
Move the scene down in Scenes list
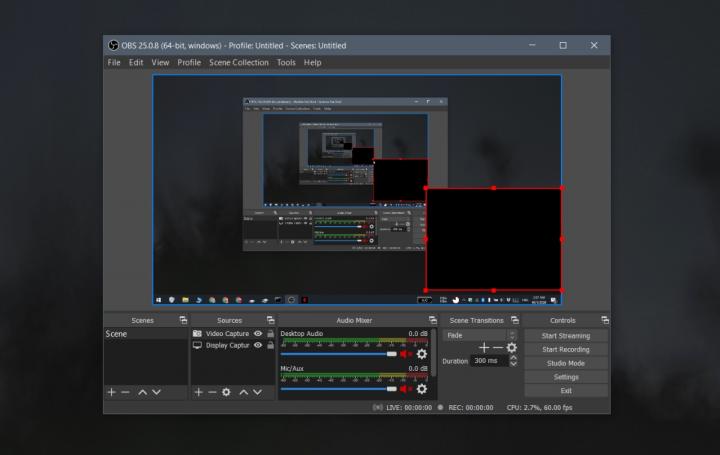pyautogui.click(x=157, y=392)
